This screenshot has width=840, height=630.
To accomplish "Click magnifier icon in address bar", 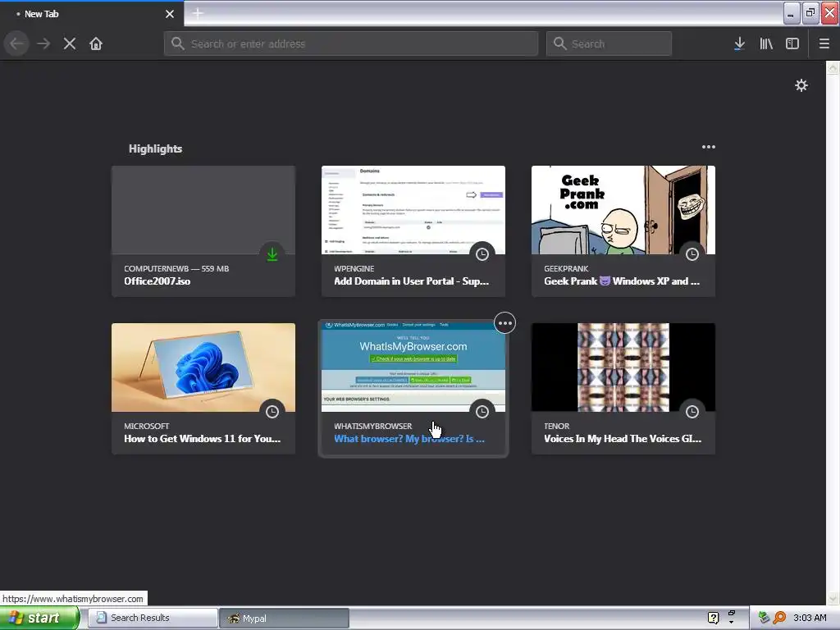I will [x=178, y=44].
